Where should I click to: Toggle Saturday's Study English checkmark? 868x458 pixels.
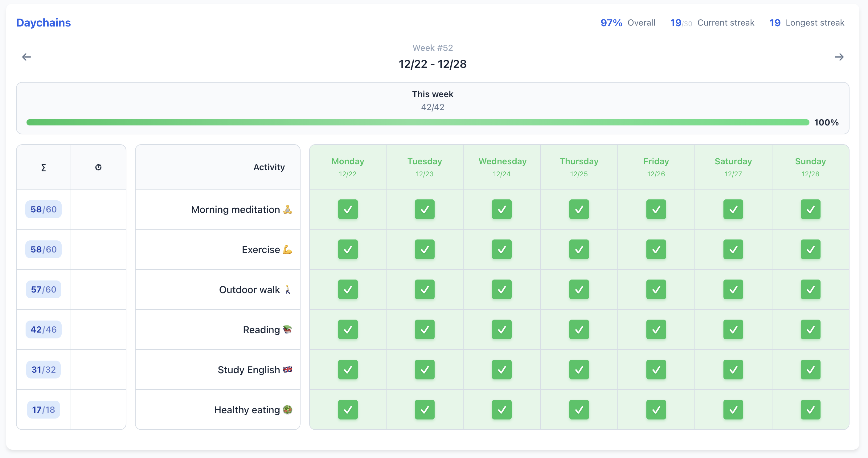coord(733,369)
